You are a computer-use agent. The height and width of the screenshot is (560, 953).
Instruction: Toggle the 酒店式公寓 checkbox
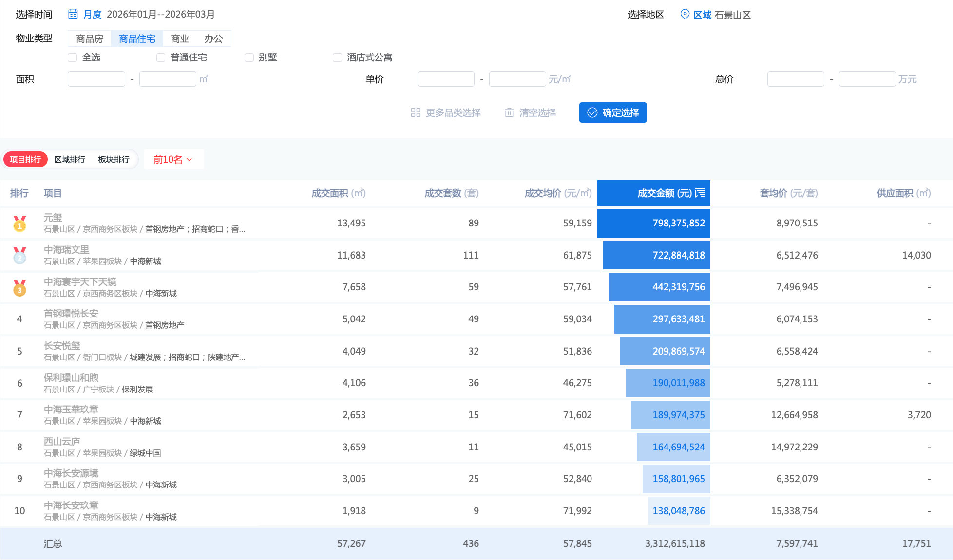337,57
